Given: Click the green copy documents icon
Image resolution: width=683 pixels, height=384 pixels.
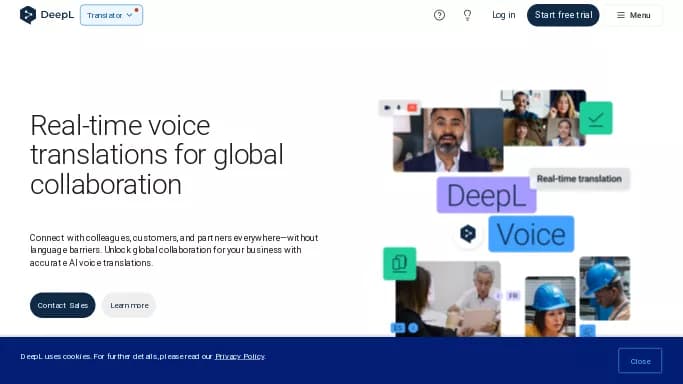Looking at the screenshot, I should (399, 263).
